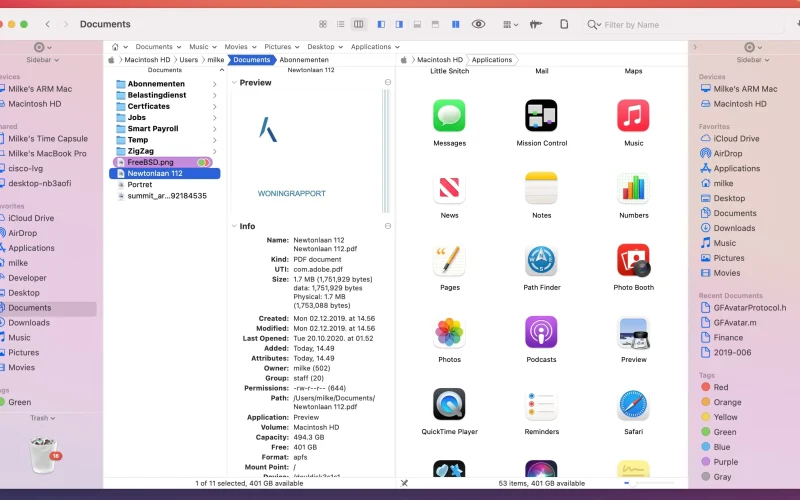The width and height of the screenshot is (800, 500).
Task: Open the QuickTime Player app icon
Action: [449, 404]
